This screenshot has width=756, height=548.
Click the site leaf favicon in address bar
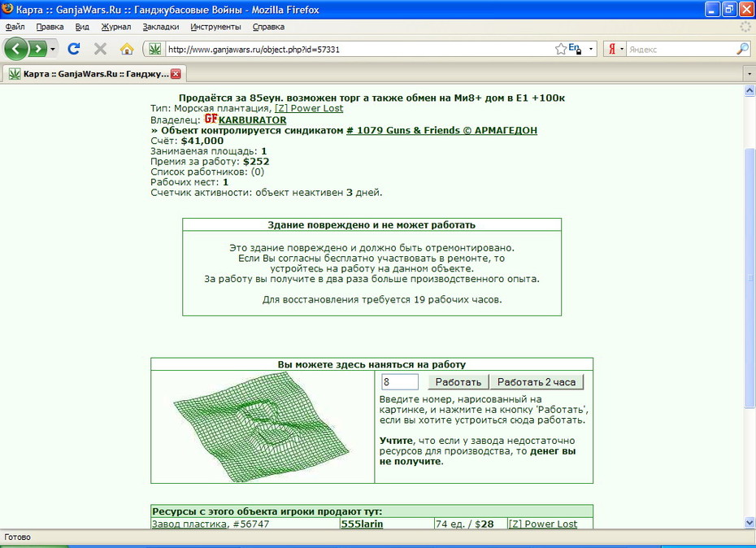154,49
